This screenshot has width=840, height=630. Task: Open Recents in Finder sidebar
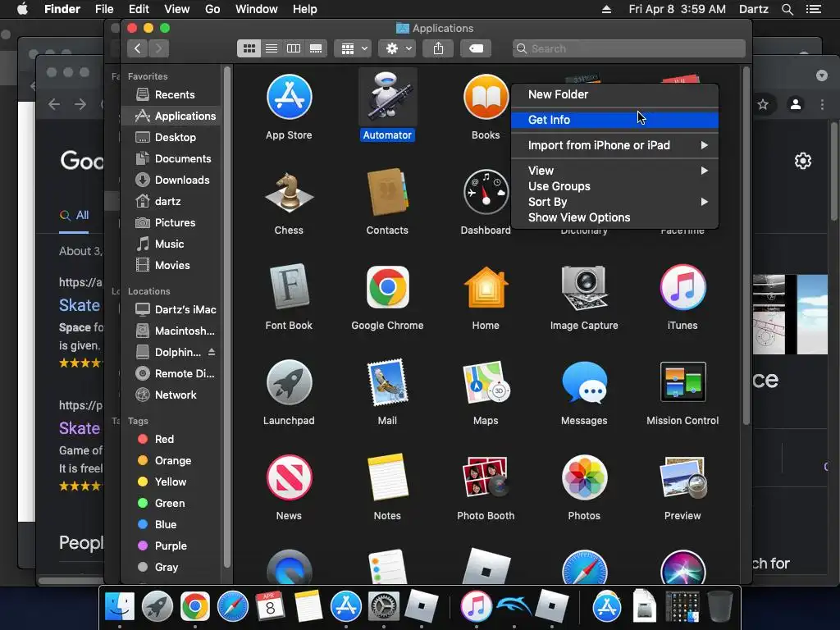[171, 95]
